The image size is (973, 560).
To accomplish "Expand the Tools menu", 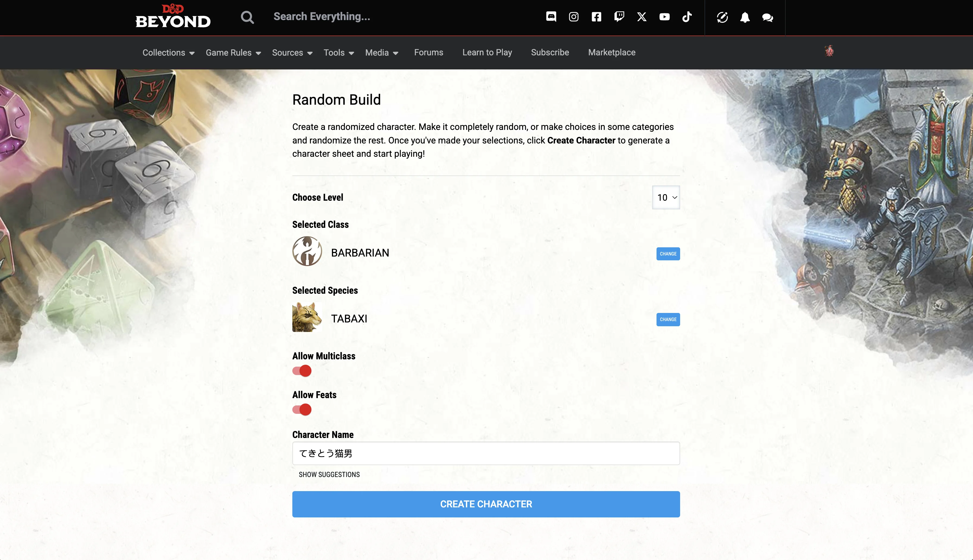I will [339, 53].
